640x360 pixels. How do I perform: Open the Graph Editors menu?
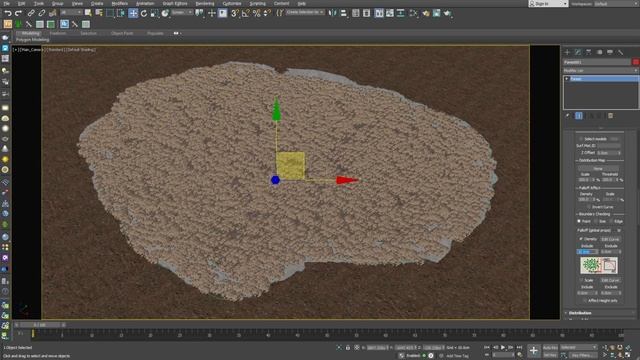click(175, 3)
